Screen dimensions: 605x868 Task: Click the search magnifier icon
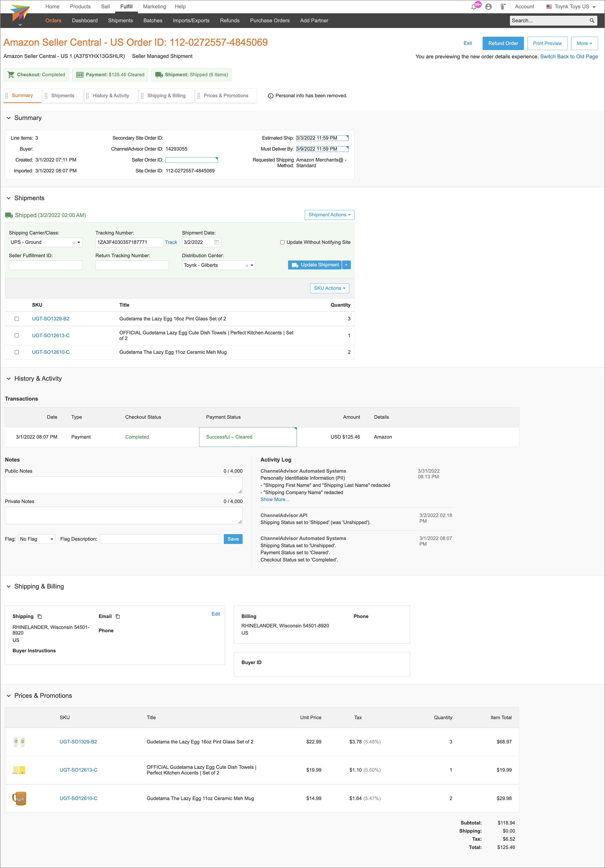tap(592, 20)
